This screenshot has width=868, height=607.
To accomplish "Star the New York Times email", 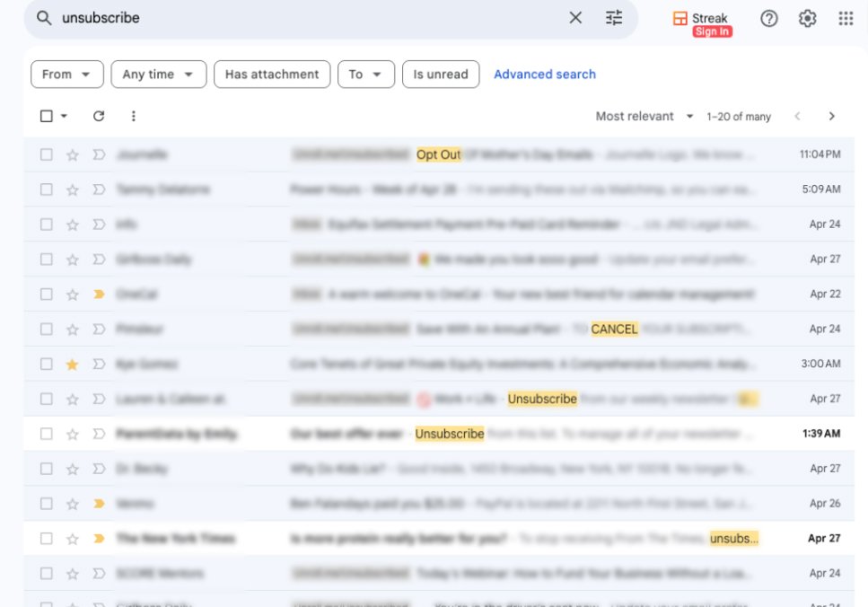I will coord(71,538).
